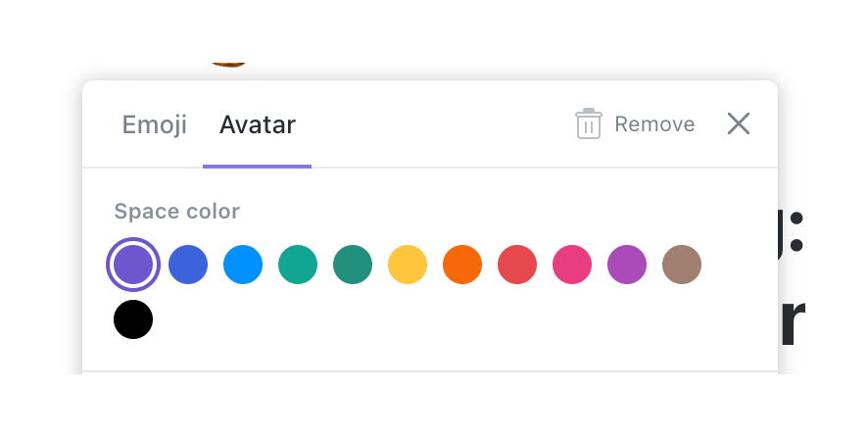Click the Space color label
868x437 pixels.
(176, 211)
